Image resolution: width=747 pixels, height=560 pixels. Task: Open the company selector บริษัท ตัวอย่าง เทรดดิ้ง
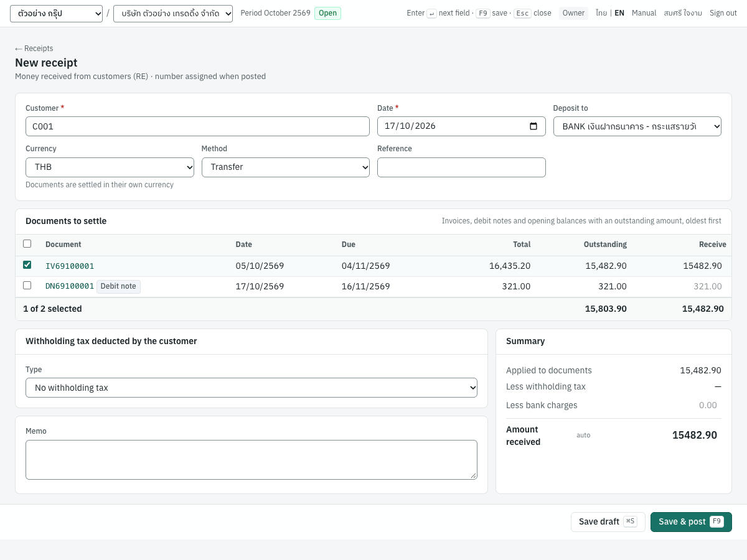pyautogui.click(x=173, y=14)
